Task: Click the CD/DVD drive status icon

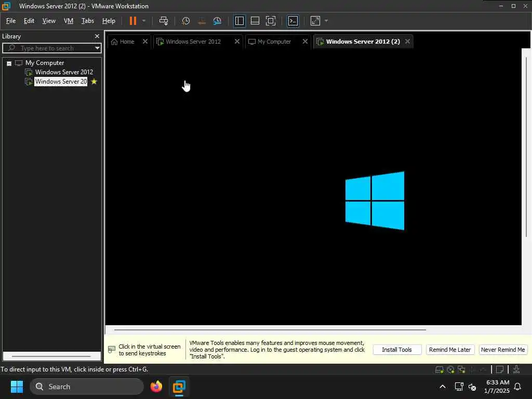Action: point(450,369)
